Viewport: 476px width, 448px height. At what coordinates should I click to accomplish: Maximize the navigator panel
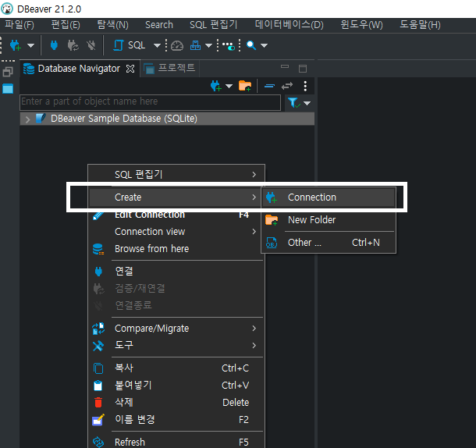(x=302, y=69)
